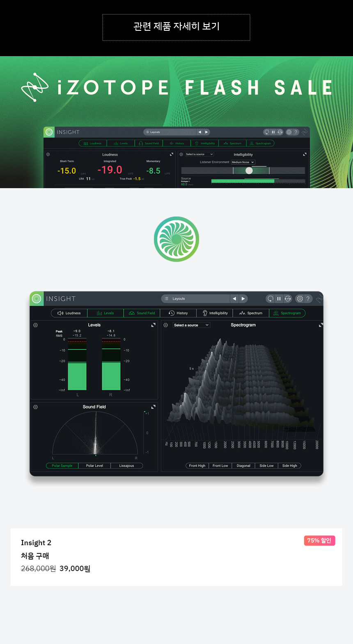
Task: Expand the Levels panel with corner arrow
Action: pyautogui.click(x=154, y=325)
